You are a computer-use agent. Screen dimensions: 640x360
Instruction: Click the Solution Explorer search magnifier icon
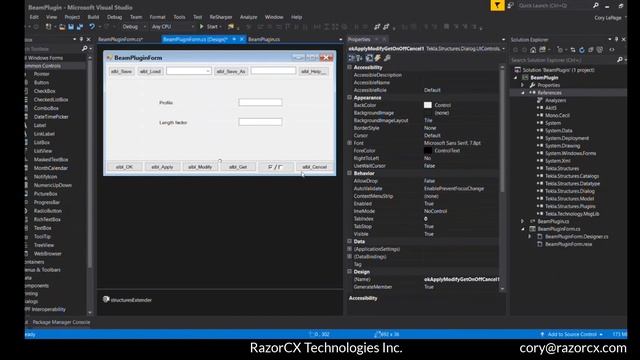620,60
